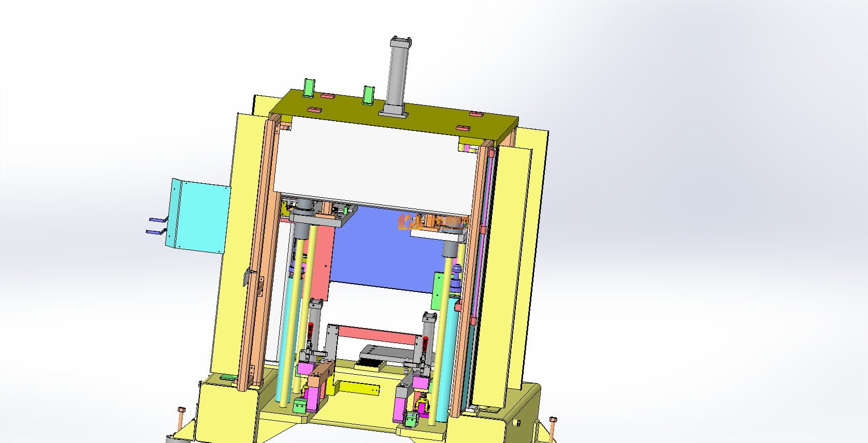The width and height of the screenshot is (868, 443).
Task: Select the left green bracket on top plate
Action: click(x=309, y=87)
